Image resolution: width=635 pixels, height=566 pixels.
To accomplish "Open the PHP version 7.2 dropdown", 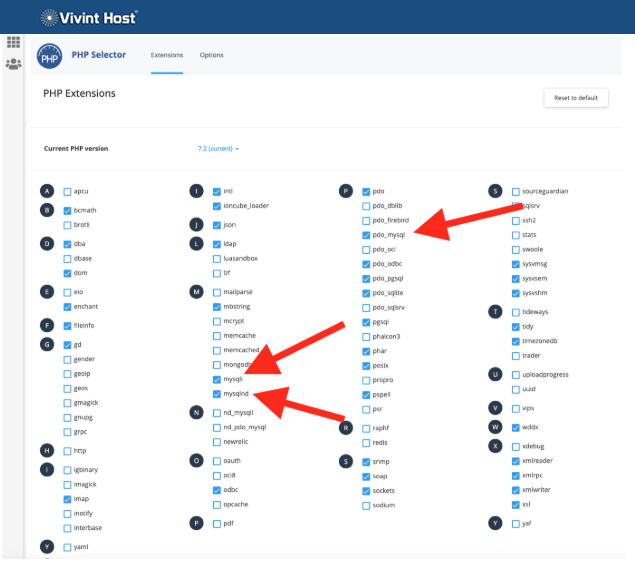I will 218,148.
